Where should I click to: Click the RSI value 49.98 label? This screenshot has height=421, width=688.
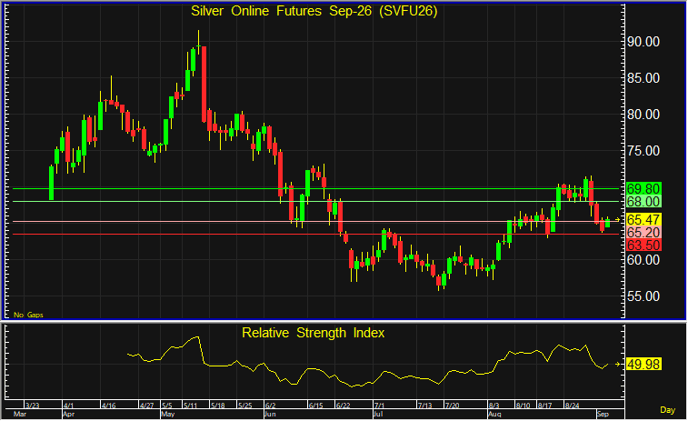(x=643, y=364)
